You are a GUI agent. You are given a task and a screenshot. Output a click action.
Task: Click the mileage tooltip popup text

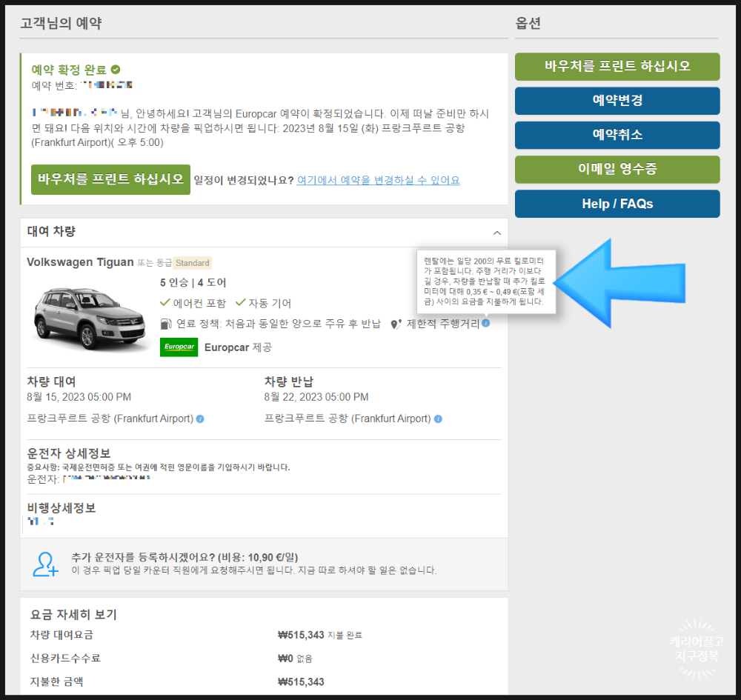click(x=485, y=281)
